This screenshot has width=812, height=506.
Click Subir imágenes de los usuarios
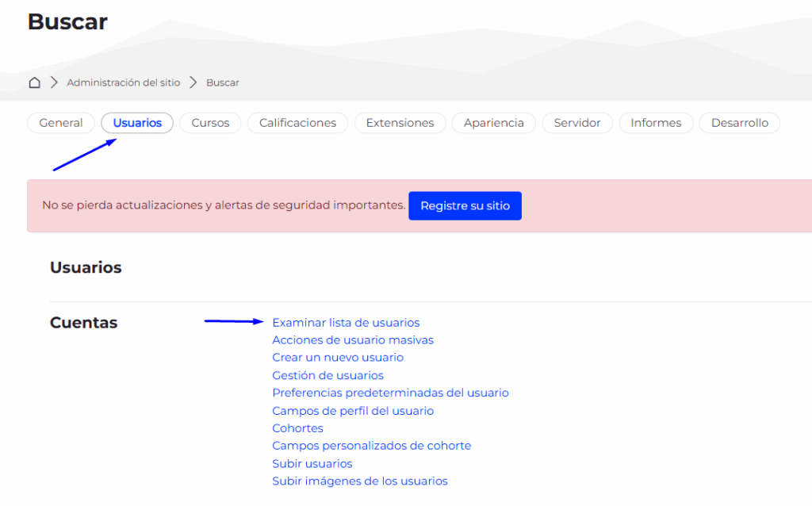point(359,481)
